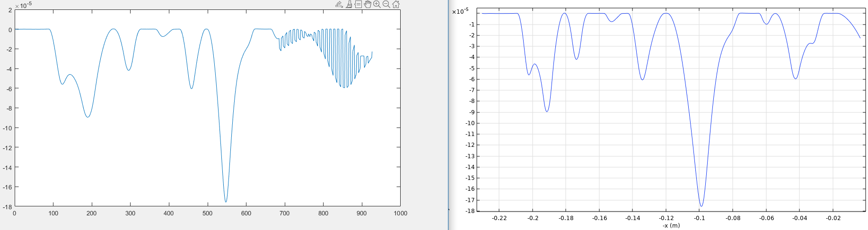This screenshot has width=868, height=230.
Task: Activate the zoom in magnifier
Action: pyautogui.click(x=377, y=4)
